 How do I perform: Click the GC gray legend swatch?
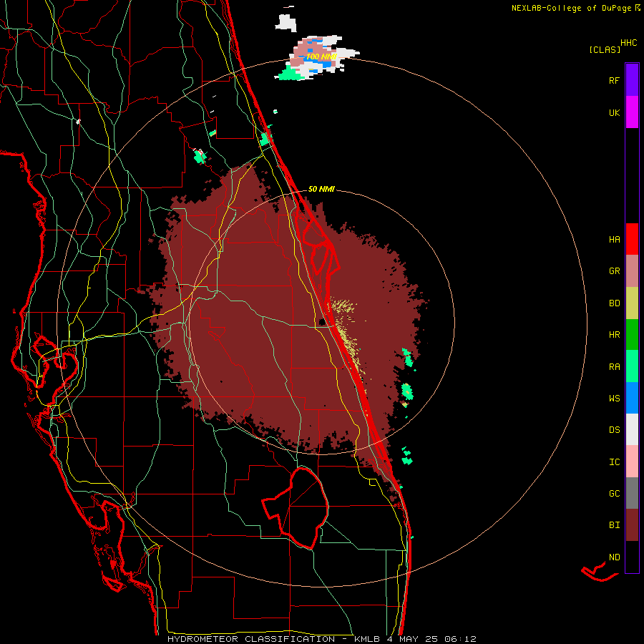coord(632,493)
